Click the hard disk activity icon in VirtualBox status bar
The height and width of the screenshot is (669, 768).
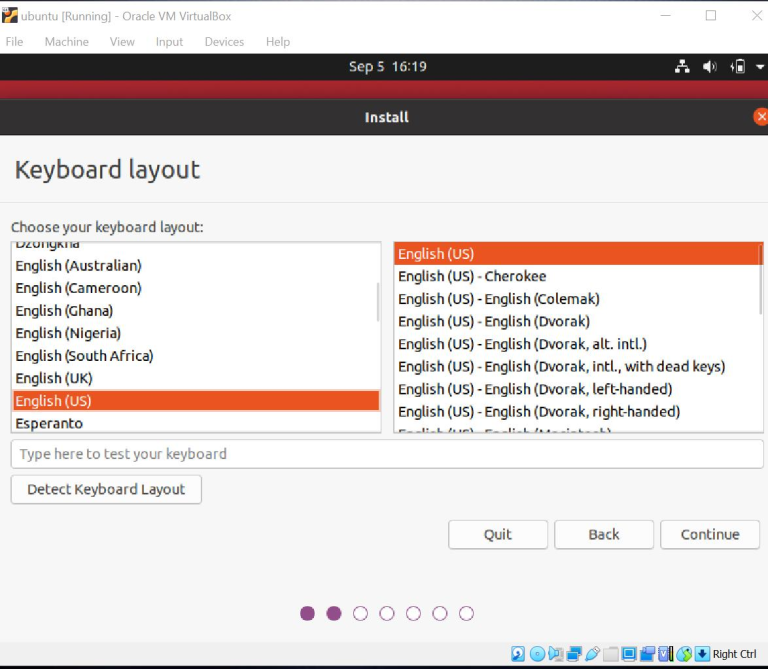click(518, 654)
